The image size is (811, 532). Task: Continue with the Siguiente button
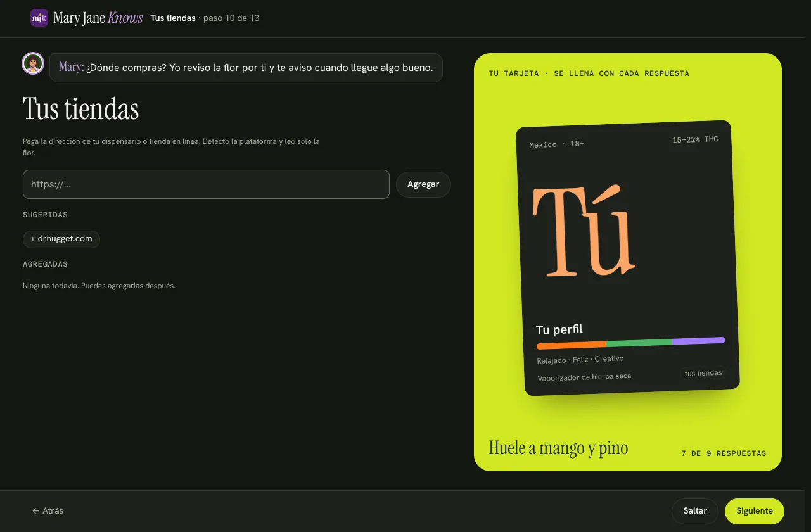tap(755, 511)
